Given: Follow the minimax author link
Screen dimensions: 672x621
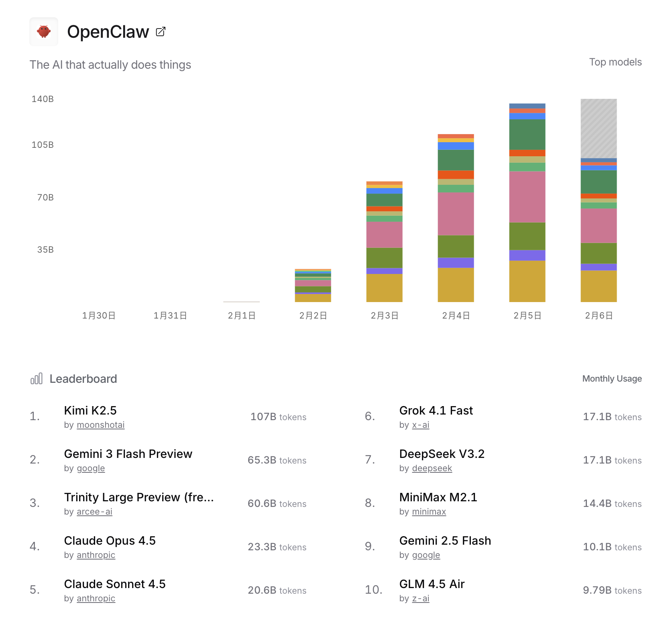Looking at the screenshot, I should 429,512.
